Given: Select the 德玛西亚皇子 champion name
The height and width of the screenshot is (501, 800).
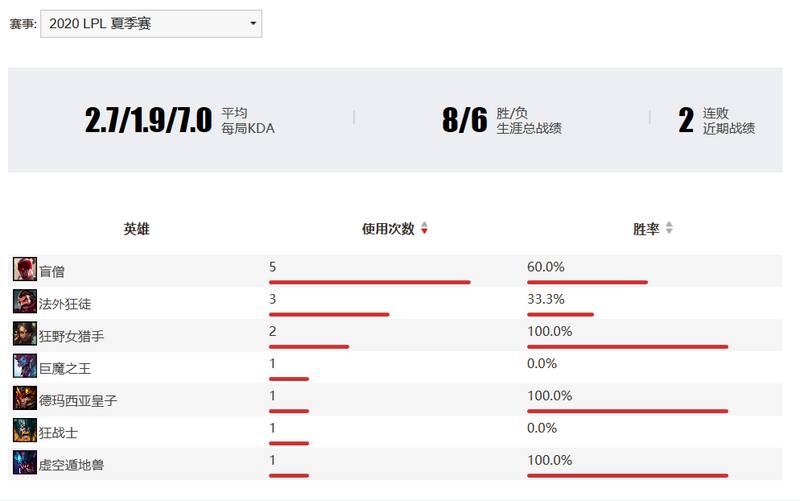Looking at the screenshot, I should click(78, 400).
